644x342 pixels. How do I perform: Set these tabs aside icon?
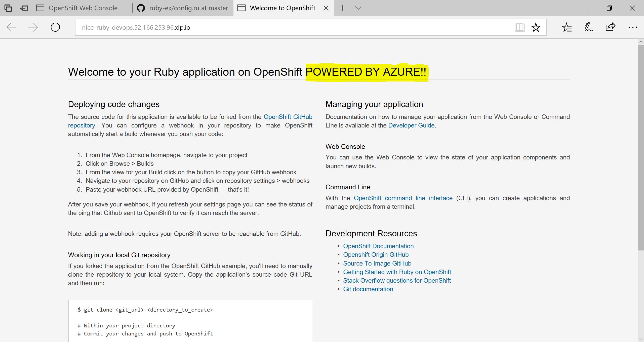click(x=24, y=8)
